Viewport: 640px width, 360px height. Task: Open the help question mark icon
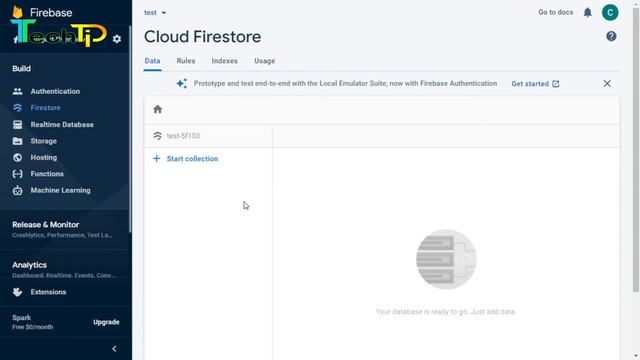pyautogui.click(x=611, y=36)
